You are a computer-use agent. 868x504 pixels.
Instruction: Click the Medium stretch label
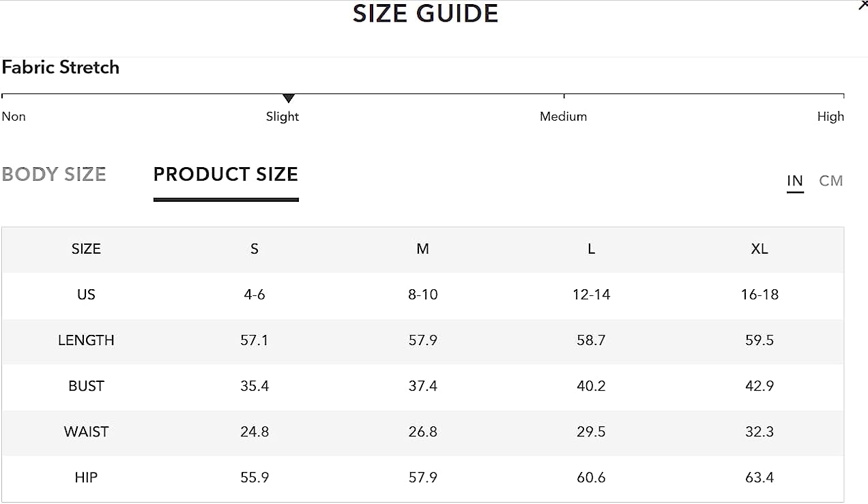point(564,117)
